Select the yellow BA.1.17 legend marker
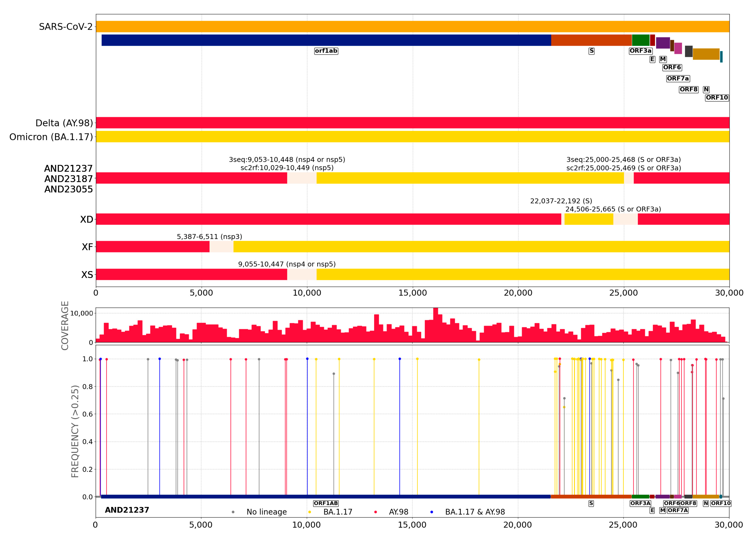This screenshot has width=756, height=542. [x=310, y=512]
